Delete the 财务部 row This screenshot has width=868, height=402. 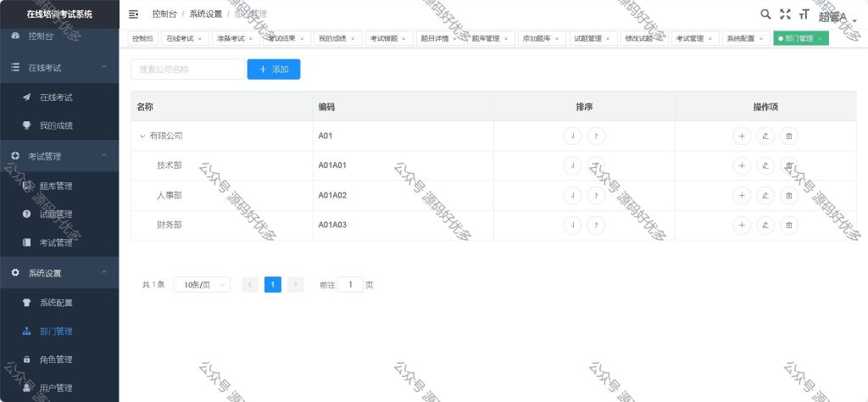(x=789, y=226)
